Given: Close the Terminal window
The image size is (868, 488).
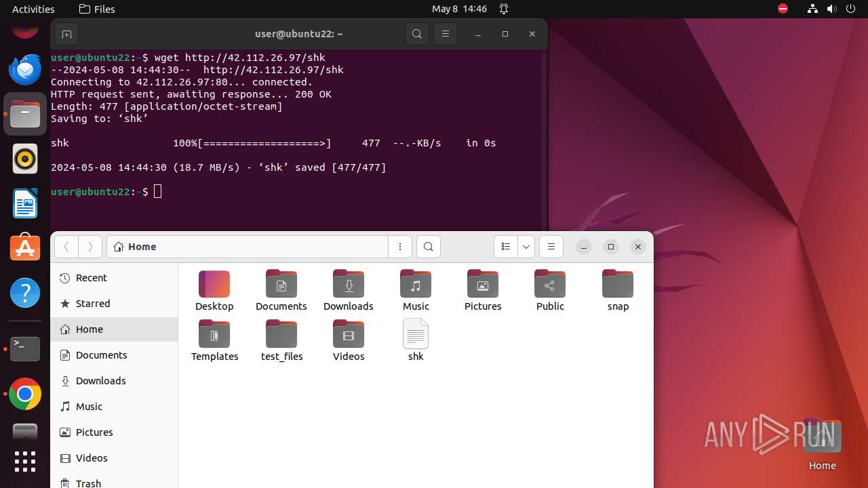Looking at the screenshot, I should [532, 34].
